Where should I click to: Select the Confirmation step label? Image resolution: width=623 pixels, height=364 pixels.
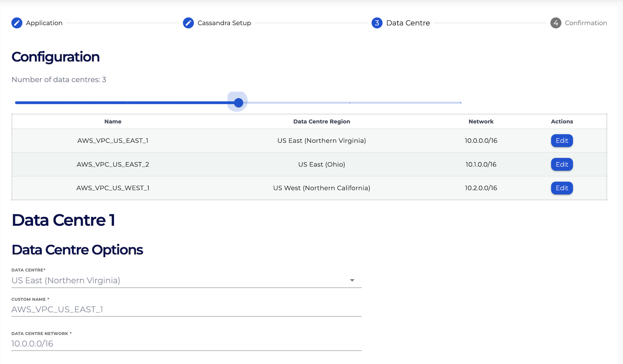pos(586,23)
